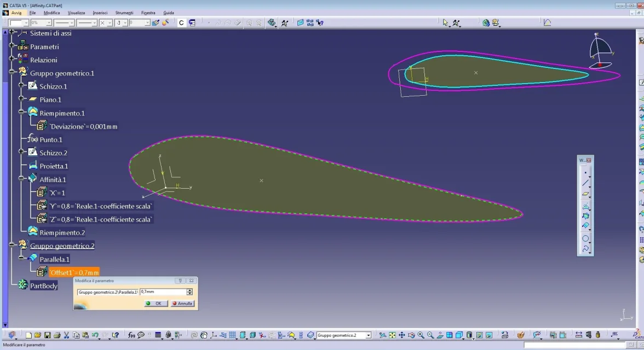The image size is (644, 350).
Task: Select the Circle tool in floating toolbar
Action: point(586,238)
